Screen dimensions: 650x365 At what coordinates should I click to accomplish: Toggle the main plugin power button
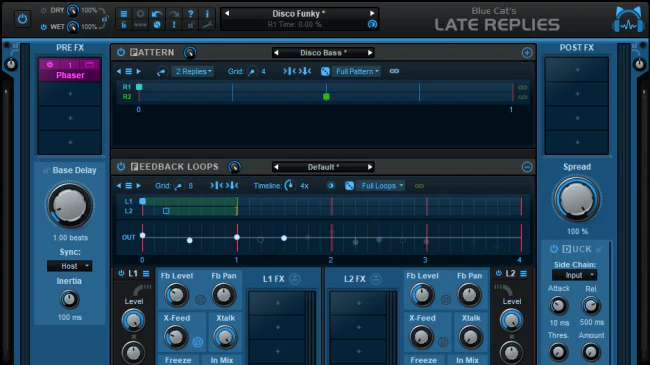tap(22, 19)
